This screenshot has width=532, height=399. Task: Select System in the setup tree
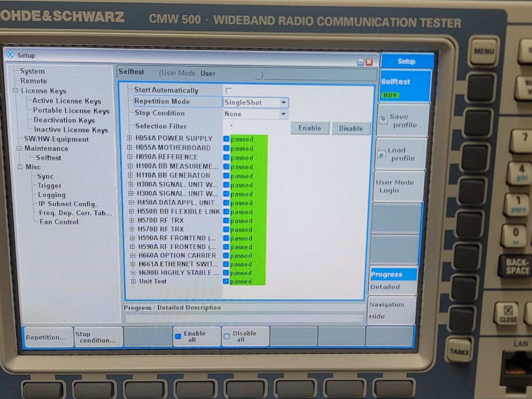pyautogui.click(x=32, y=71)
